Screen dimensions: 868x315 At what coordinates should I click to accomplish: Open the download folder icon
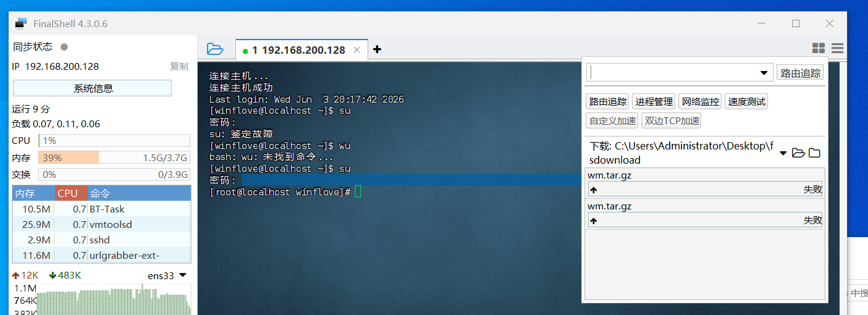798,153
